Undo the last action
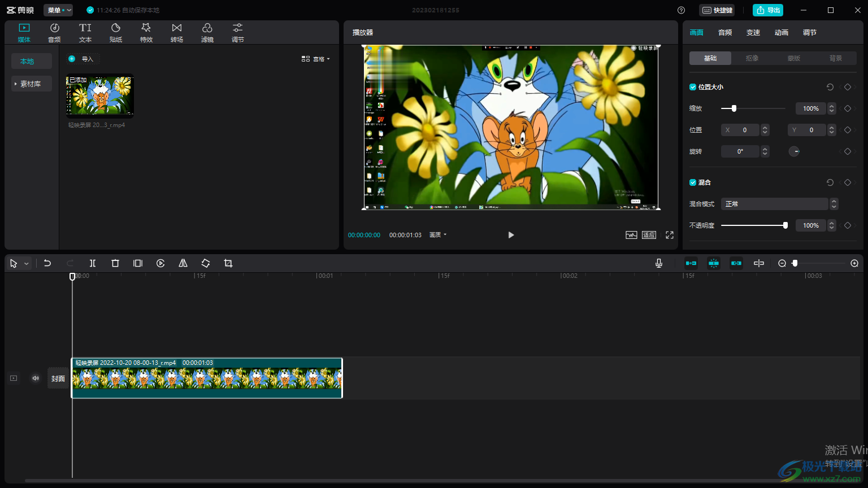Screen dimensions: 868x488 click(x=47, y=263)
